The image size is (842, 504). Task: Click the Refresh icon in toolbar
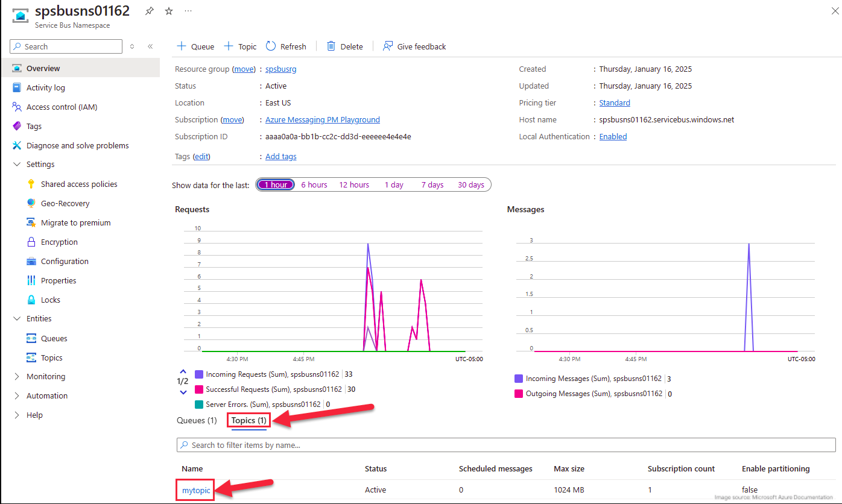pyautogui.click(x=271, y=46)
